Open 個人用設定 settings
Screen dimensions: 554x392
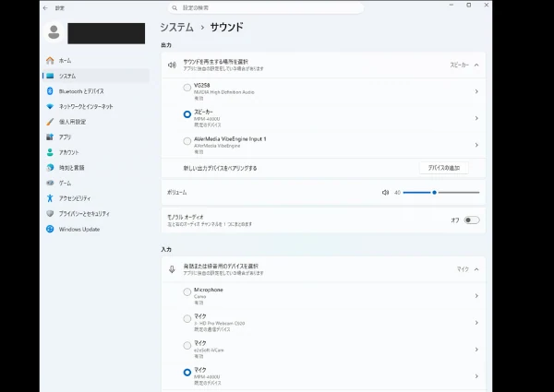[x=96, y=122]
